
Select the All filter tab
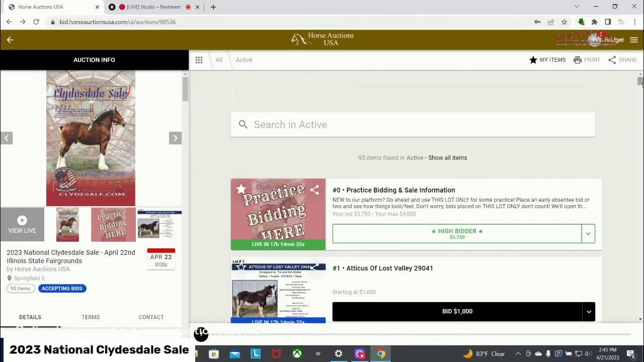pyautogui.click(x=219, y=60)
